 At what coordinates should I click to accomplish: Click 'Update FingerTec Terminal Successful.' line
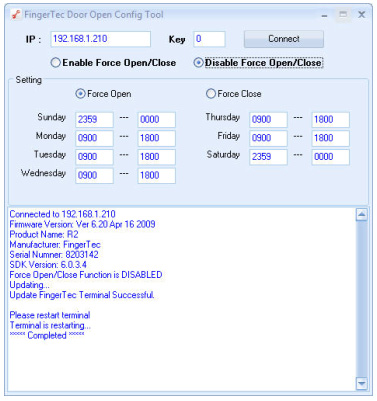pyautogui.click(x=82, y=295)
